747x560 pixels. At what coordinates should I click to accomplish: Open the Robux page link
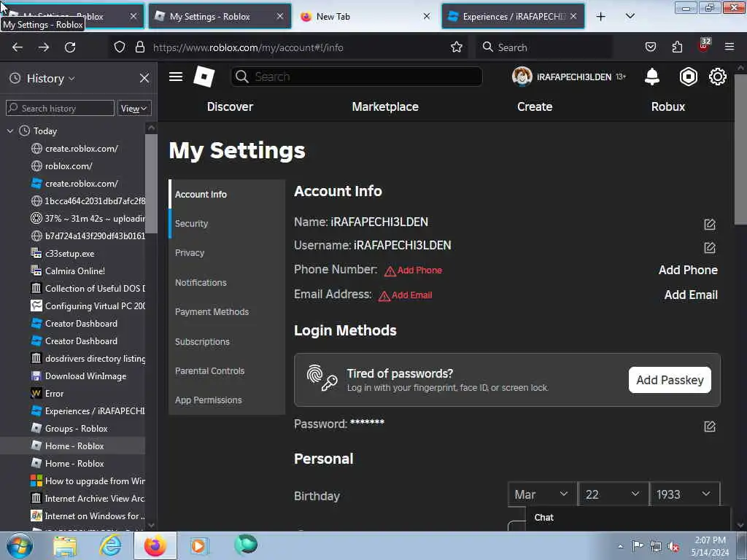tap(668, 106)
